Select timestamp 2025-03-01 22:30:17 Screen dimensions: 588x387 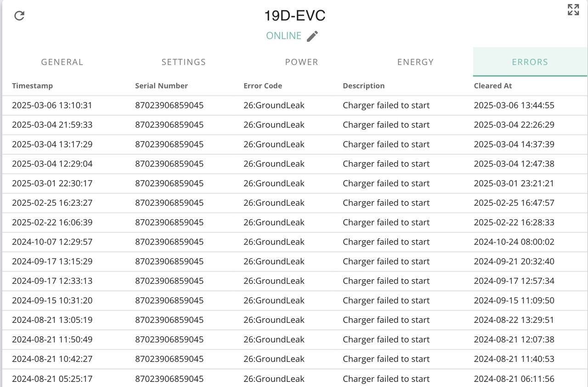click(x=52, y=183)
